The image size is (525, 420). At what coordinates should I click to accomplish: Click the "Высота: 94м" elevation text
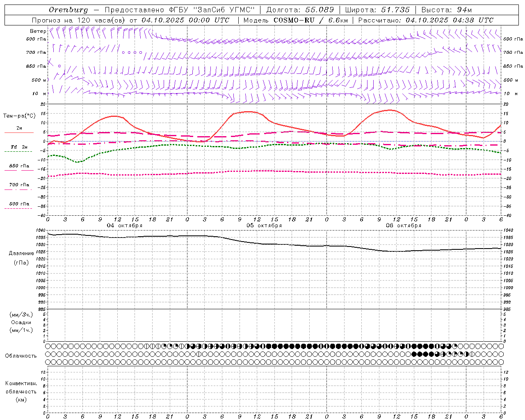pos(447,10)
